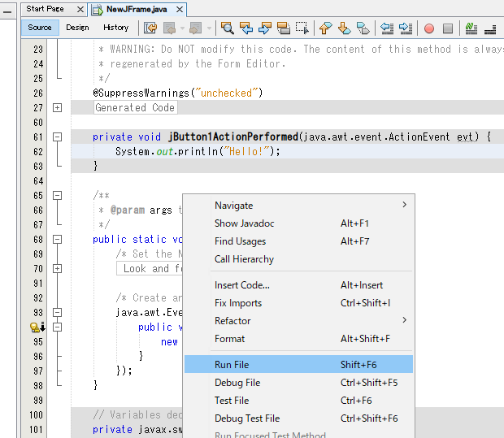
Task: Click the @SuppressWarnings annotation on line 26
Action: point(141,93)
